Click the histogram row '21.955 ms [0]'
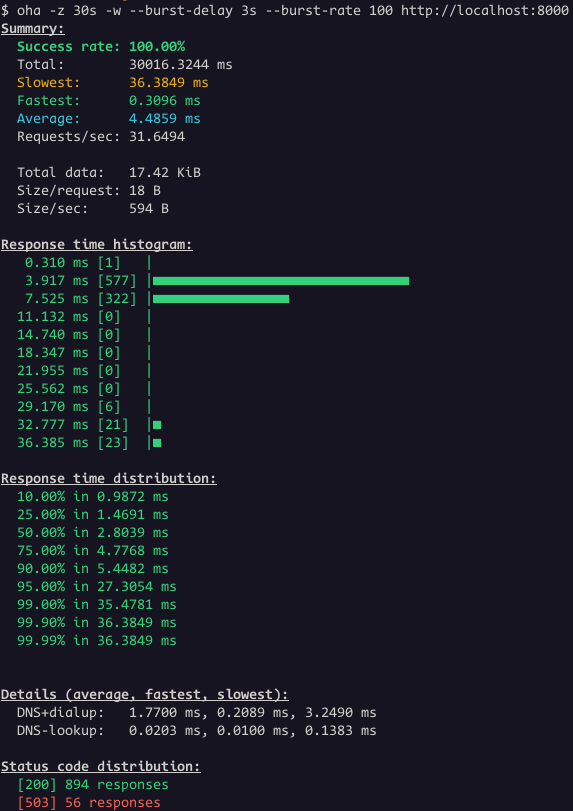The height and width of the screenshot is (811, 573). coord(84,371)
